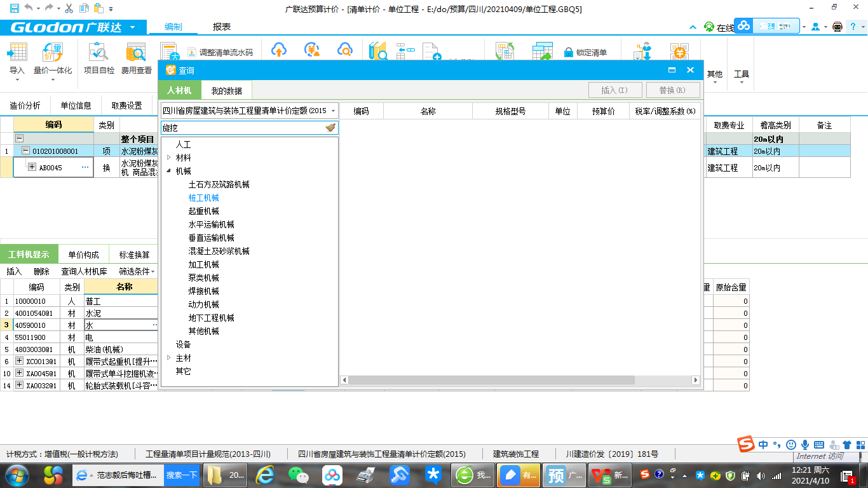Viewport: 868px width, 488px height.
Task: Select the 我的数据 tab in query dialog
Action: pyautogui.click(x=227, y=91)
